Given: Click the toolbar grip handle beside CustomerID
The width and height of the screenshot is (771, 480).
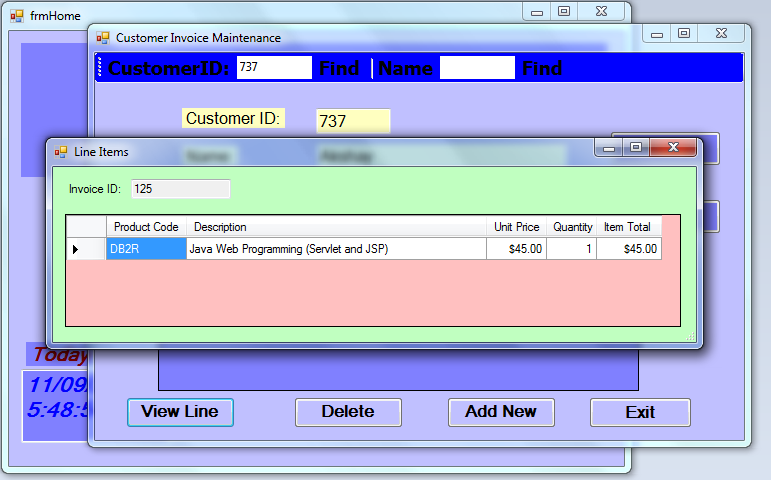Looking at the screenshot, I should 100,68.
